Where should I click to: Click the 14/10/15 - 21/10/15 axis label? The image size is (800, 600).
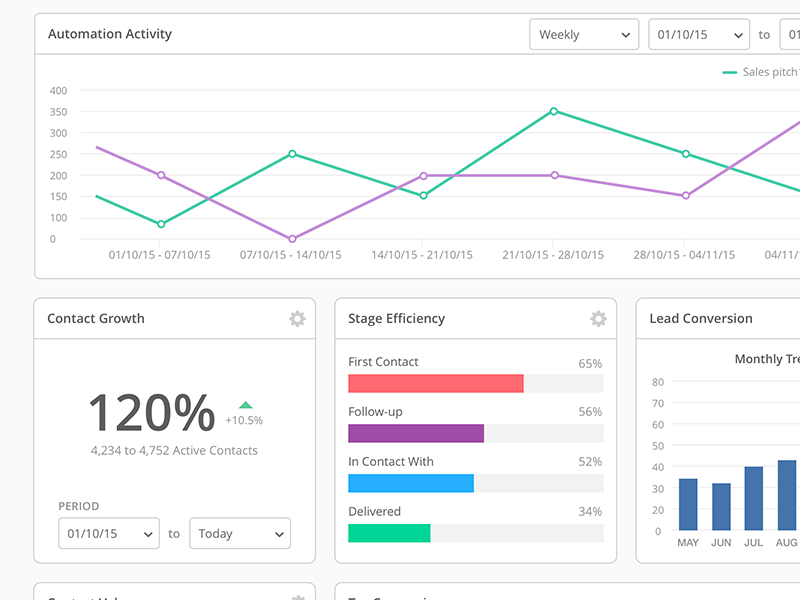coord(422,255)
